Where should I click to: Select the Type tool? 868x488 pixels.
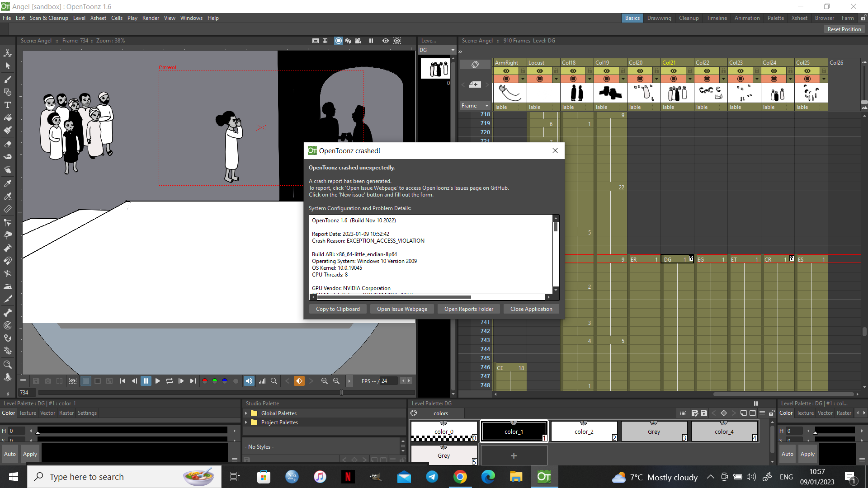(x=8, y=105)
